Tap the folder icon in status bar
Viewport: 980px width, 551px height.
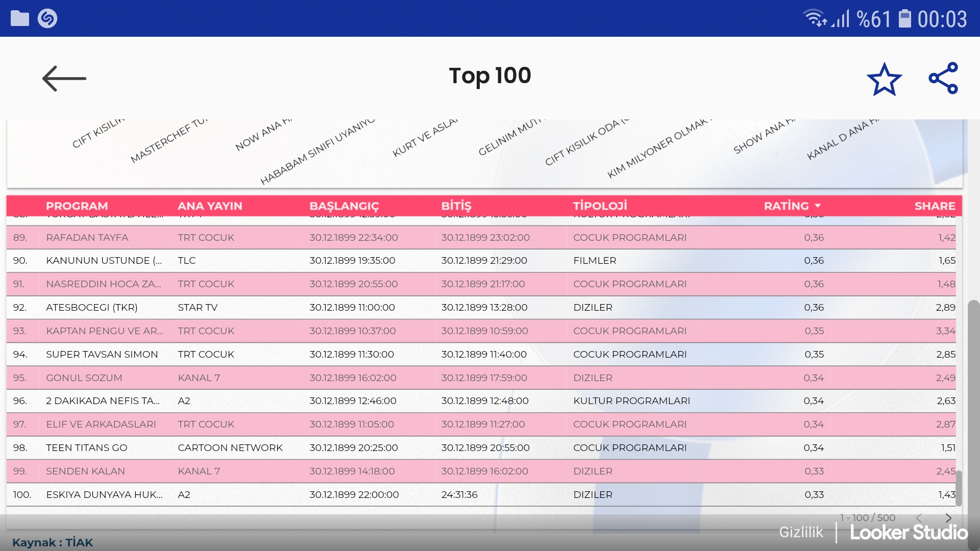tap(20, 19)
